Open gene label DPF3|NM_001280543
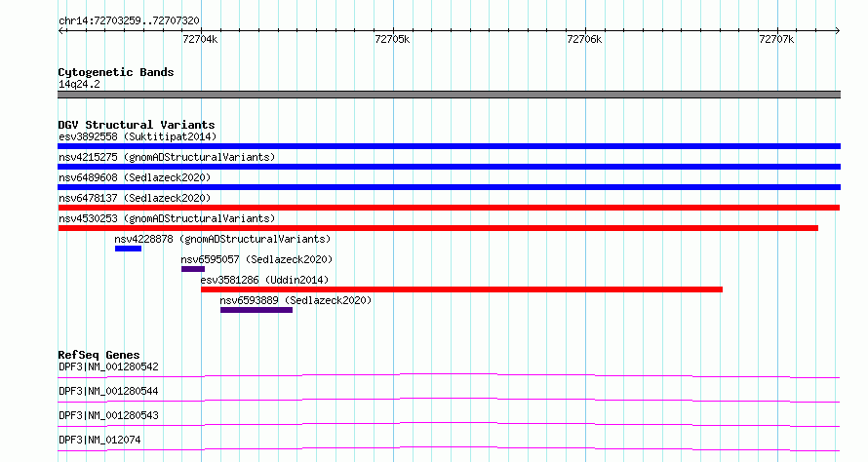 point(108,415)
